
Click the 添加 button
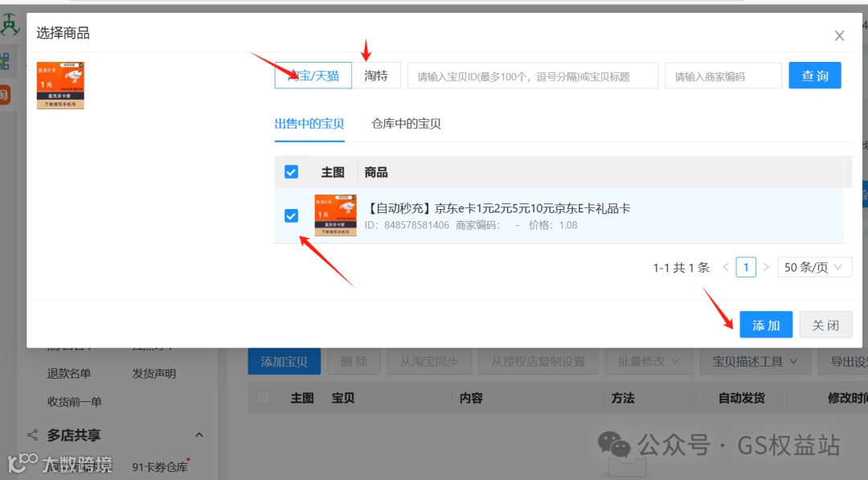click(766, 325)
